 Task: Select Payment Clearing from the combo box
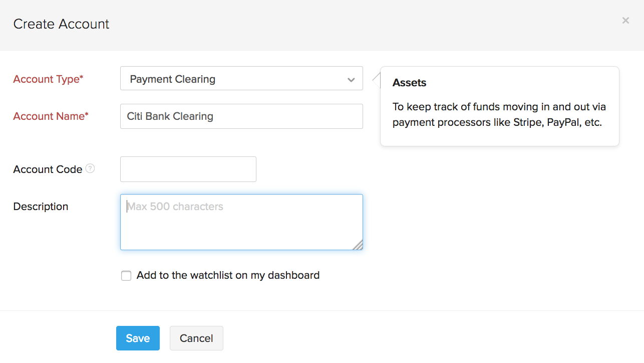pos(241,79)
